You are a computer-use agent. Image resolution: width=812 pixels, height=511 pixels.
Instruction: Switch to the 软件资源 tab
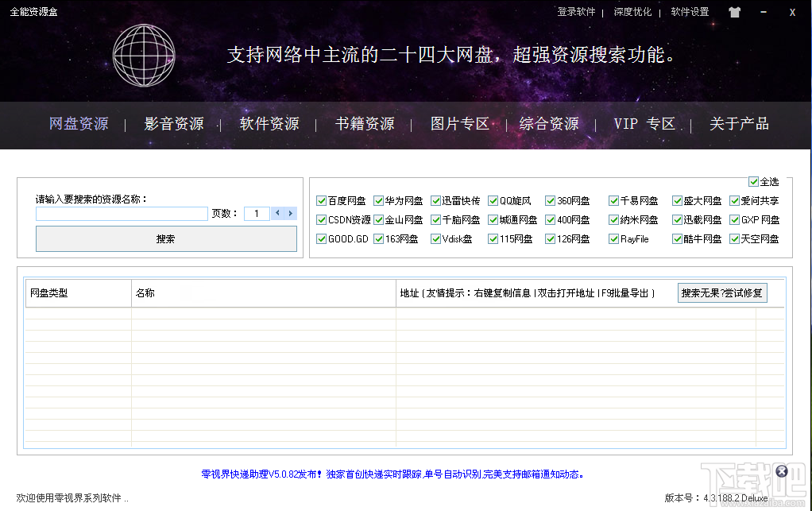[269, 124]
